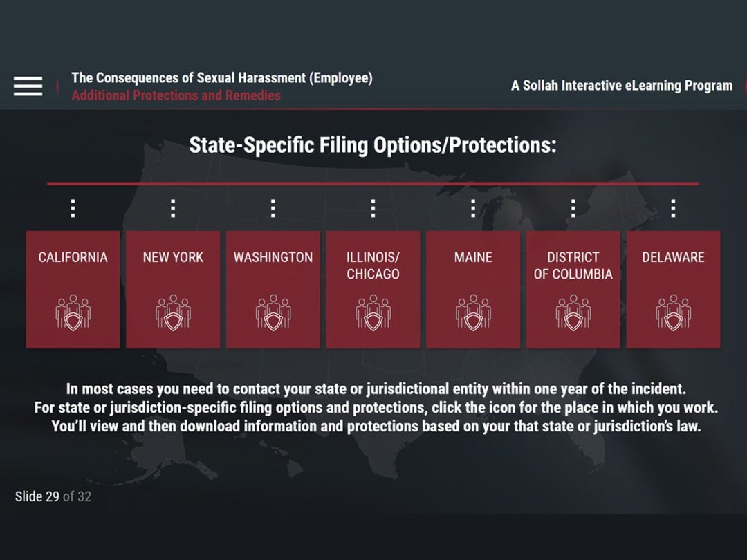The image size is (747, 560).
Task: Select the MAINE tile label
Action: click(x=473, y=257)
